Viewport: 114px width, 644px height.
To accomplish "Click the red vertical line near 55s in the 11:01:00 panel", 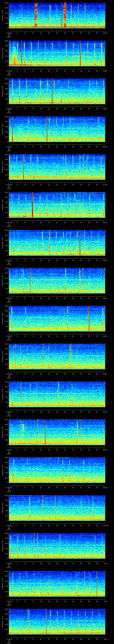I will [x=97, y=584].
